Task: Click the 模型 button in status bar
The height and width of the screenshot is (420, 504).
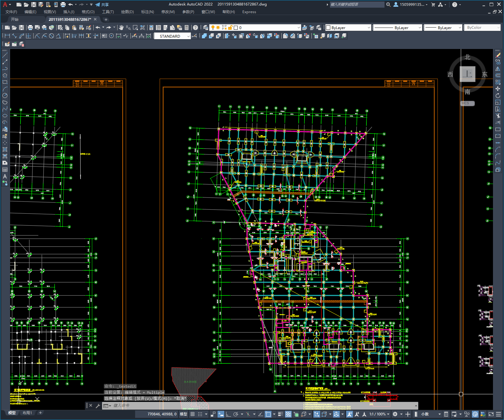Action: (184, 414)
